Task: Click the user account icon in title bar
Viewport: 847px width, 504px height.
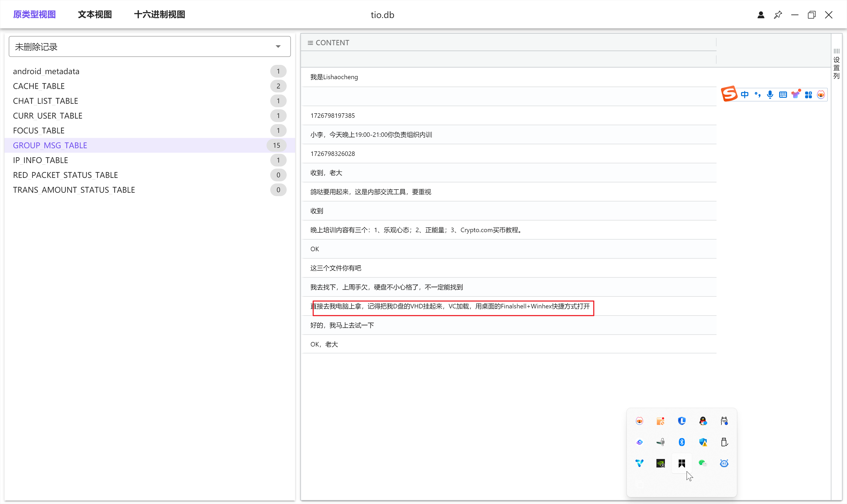Action: coord(761,15)
